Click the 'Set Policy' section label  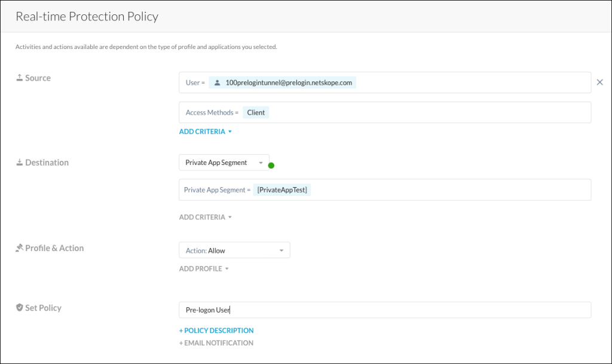43,308
